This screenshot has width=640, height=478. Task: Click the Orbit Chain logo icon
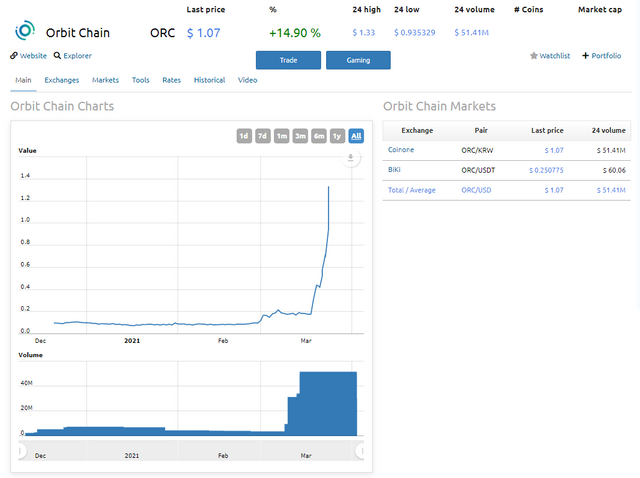point(24,30)
